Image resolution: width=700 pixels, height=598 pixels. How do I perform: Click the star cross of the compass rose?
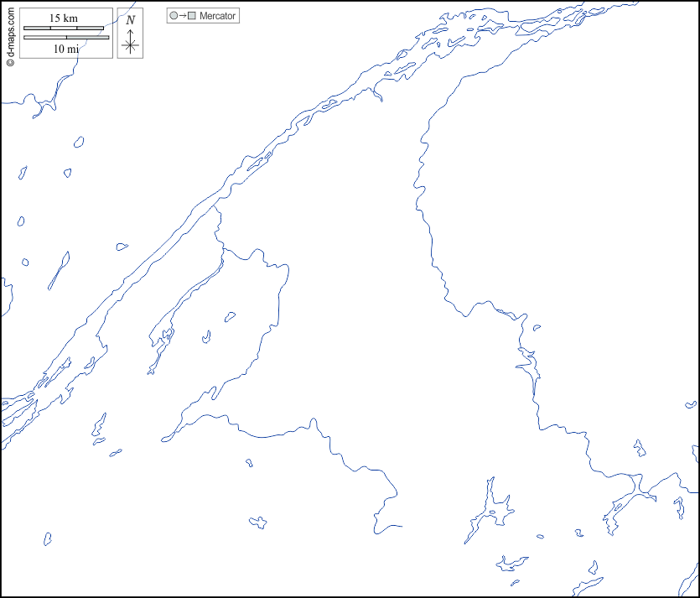click(x=129, y=45)
